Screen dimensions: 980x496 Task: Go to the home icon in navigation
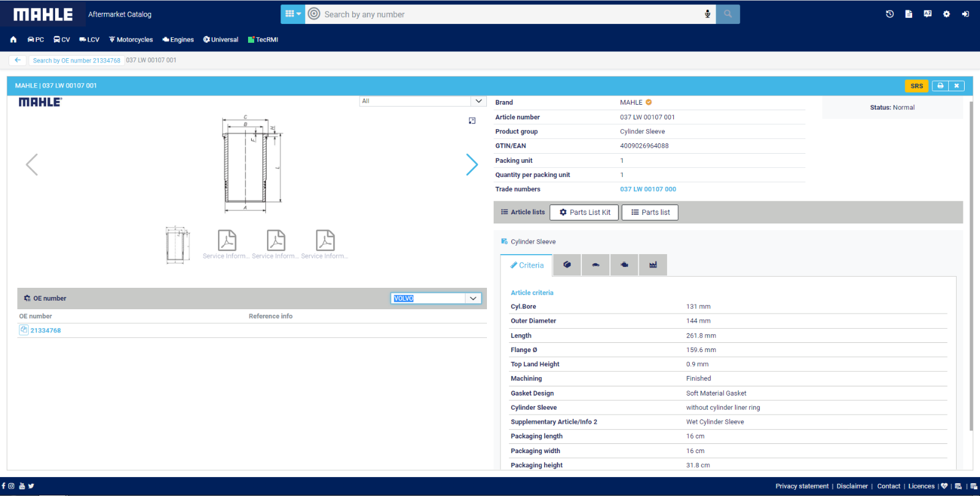pos(13,40)
